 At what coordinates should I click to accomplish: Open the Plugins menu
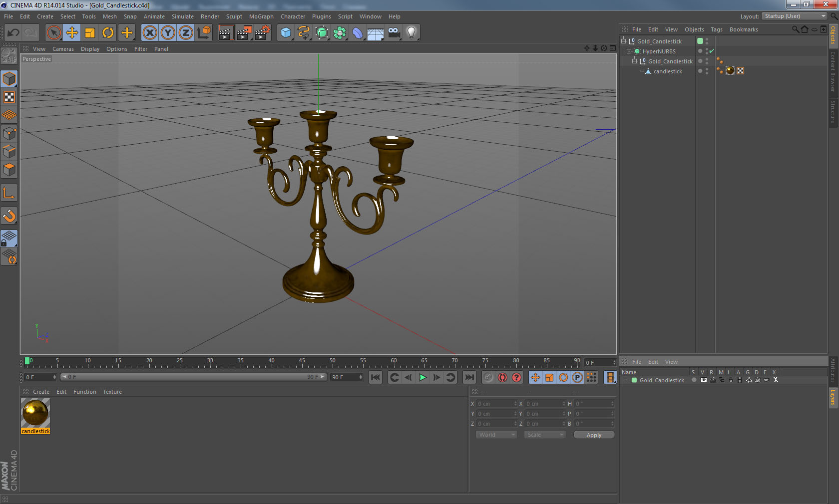pyautogui.click(x=322, y=16)
